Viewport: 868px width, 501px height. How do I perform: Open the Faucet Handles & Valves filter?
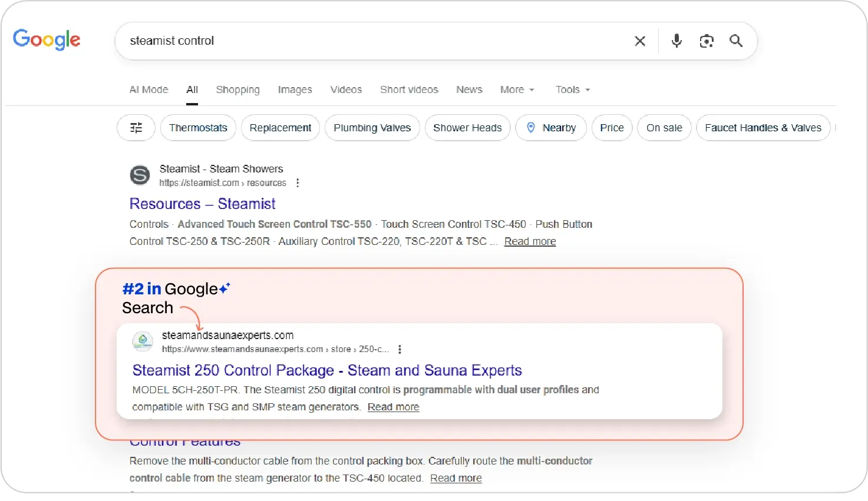[763, 128]
